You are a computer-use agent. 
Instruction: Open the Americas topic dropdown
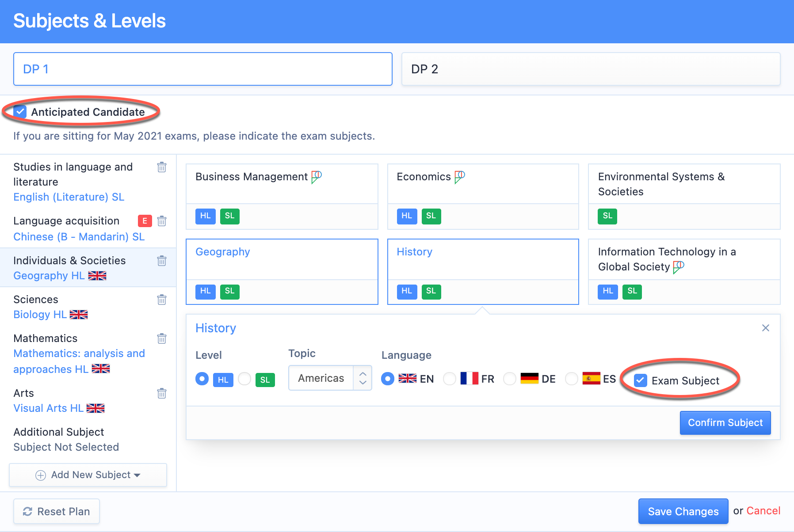pos(330,378)
